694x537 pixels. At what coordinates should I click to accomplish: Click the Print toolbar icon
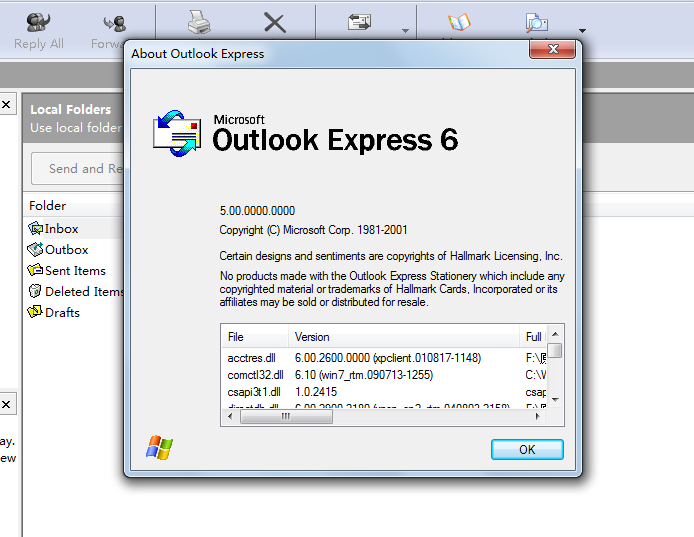[x=198, y=22]
